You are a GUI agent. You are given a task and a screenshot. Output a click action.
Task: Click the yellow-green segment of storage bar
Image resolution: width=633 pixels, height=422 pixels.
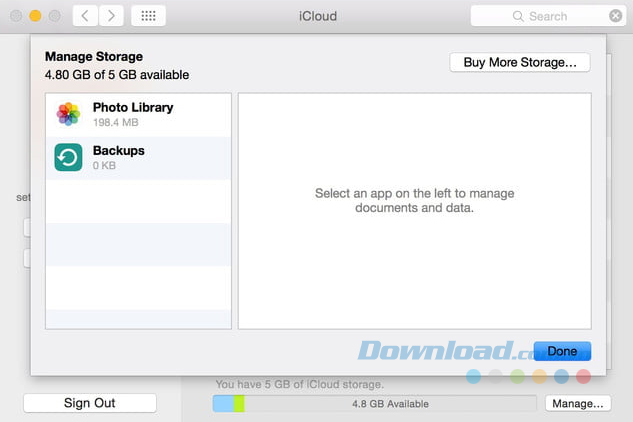(239, 404)
